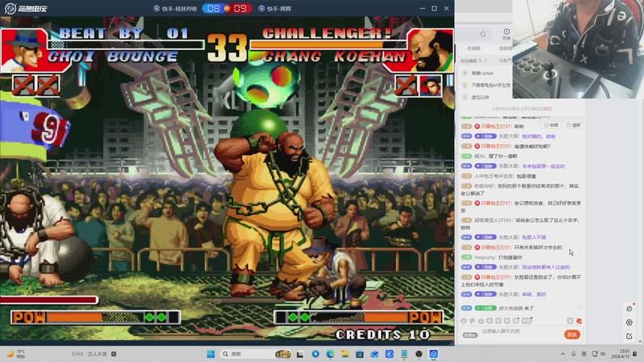The height and width of the screenshot is (362, 644).
Task: Open File Explorer from taskbar
Action: (x=345, y=354)
